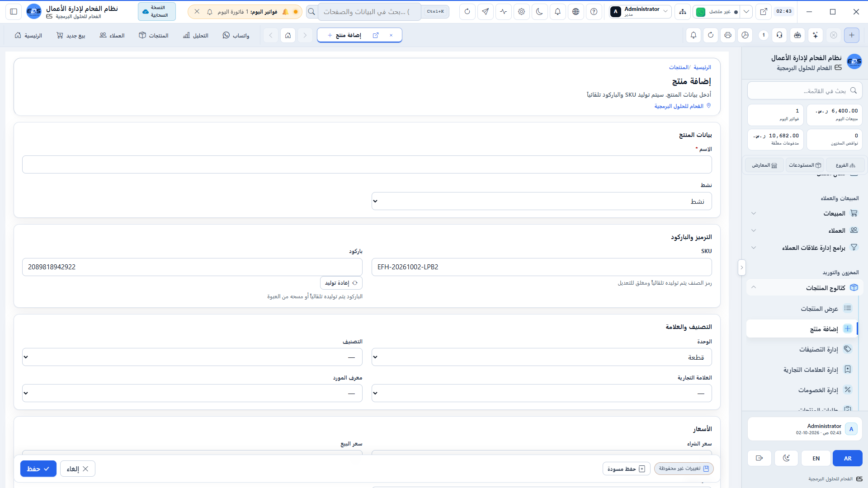
Task: Open the organization chart icon next to Administrator
Action: point(682,12)
